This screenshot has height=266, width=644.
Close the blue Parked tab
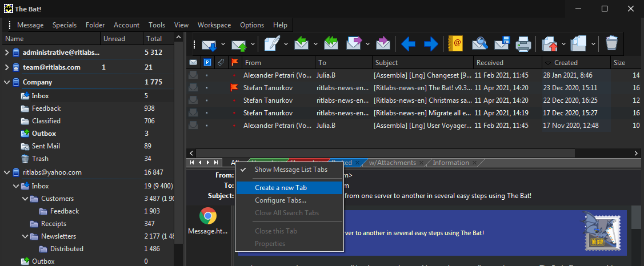pos(357,163)
